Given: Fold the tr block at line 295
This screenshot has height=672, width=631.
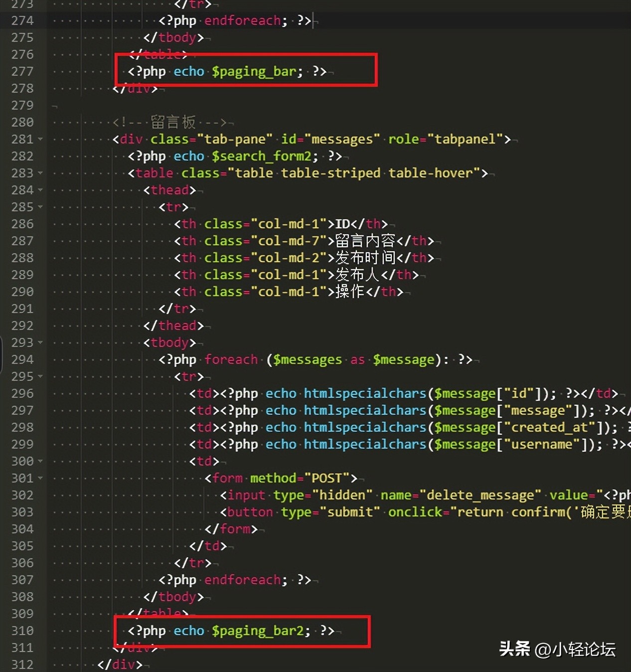Looking at the screenshot, I should tap(40, 377).
